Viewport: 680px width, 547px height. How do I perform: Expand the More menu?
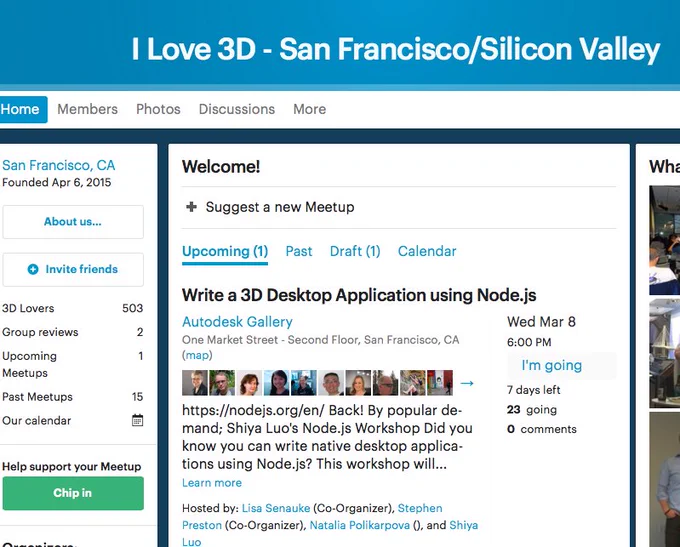(310, 109)
